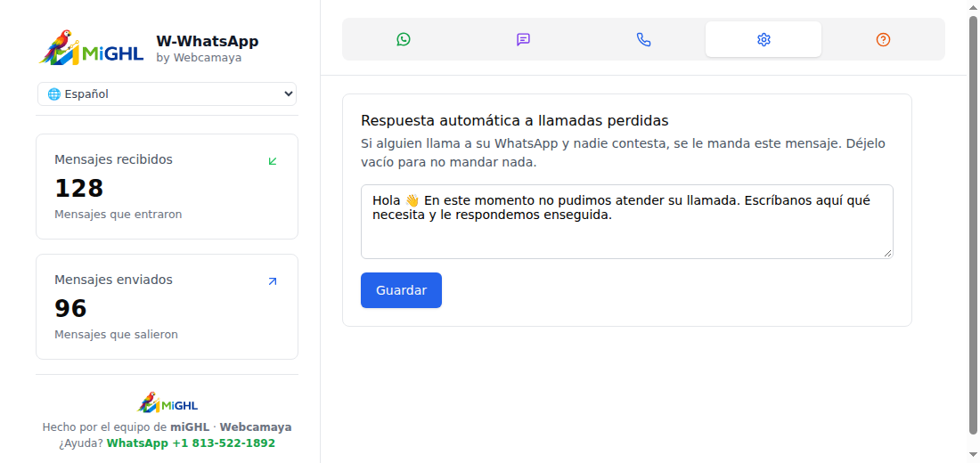
Task: Click 'Hecho por el equipo de' footer text
Action: click(105, 427)
